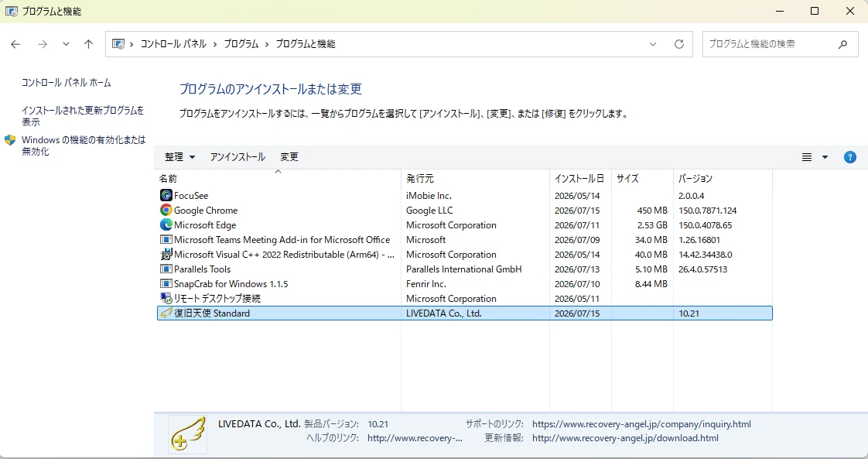Screen dimensions: 868x459
Task: Click the Parallels Tools icon
Action: [x=166, y=269]
